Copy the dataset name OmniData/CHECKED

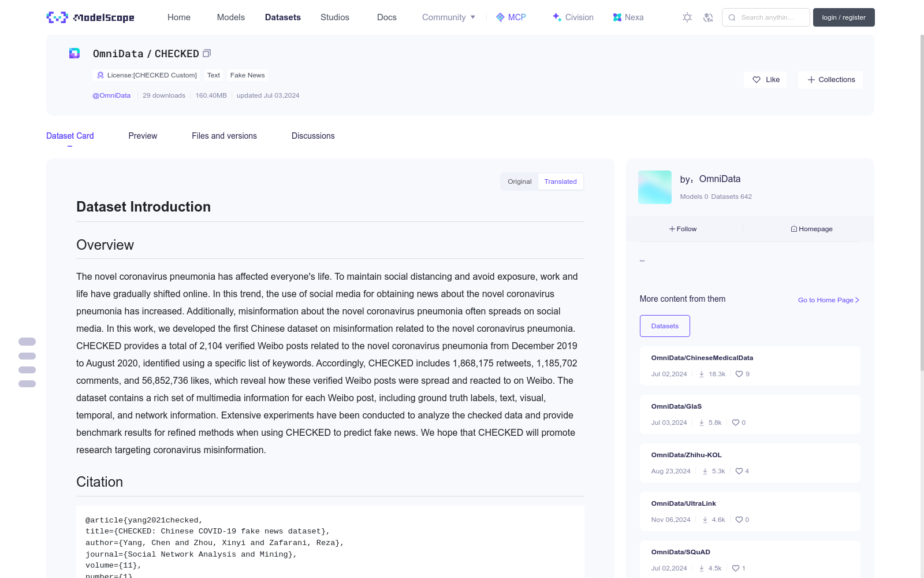click(x=207, y=53)
